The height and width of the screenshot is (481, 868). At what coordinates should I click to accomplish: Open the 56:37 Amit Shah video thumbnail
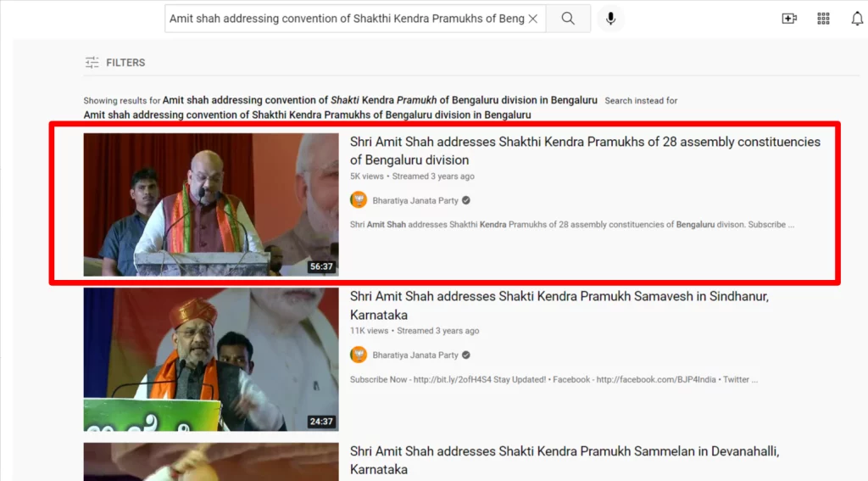tap(211, 204)
